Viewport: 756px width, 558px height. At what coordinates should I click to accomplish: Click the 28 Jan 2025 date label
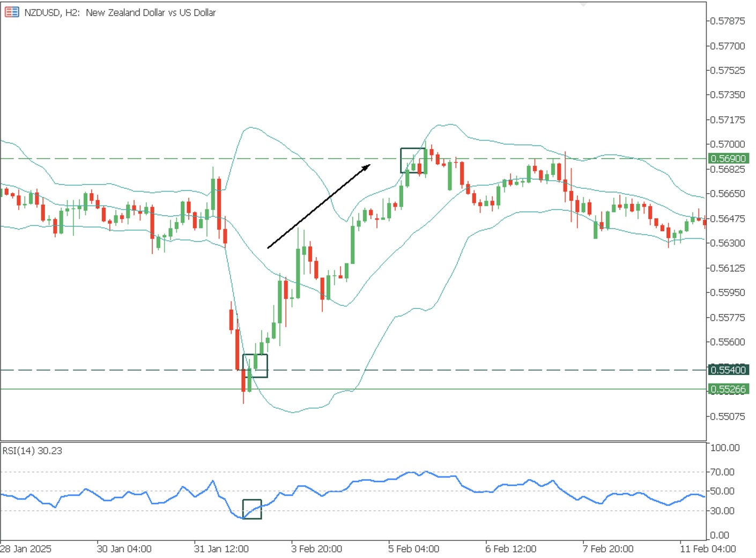26,549
